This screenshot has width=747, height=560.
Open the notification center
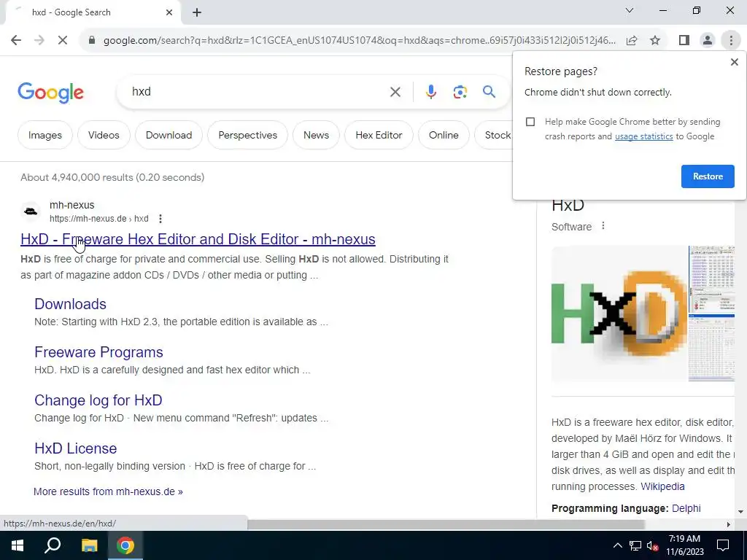click(723, 545)
